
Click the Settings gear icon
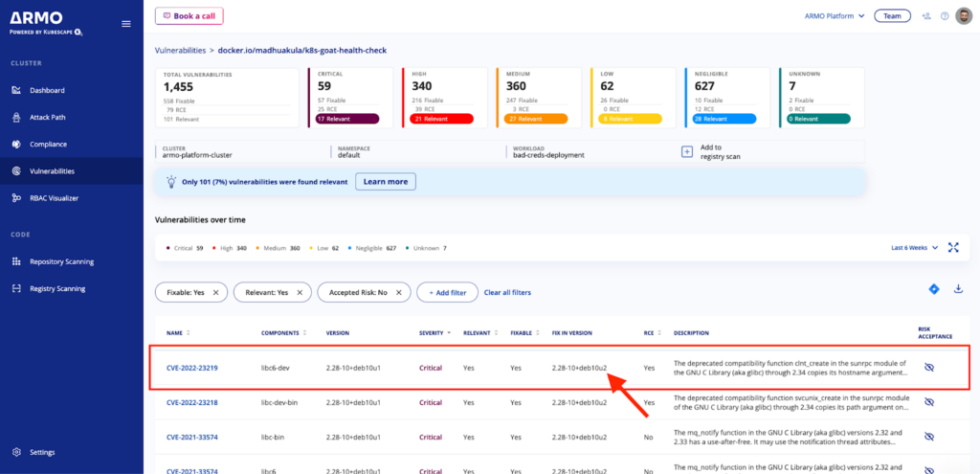17,452
